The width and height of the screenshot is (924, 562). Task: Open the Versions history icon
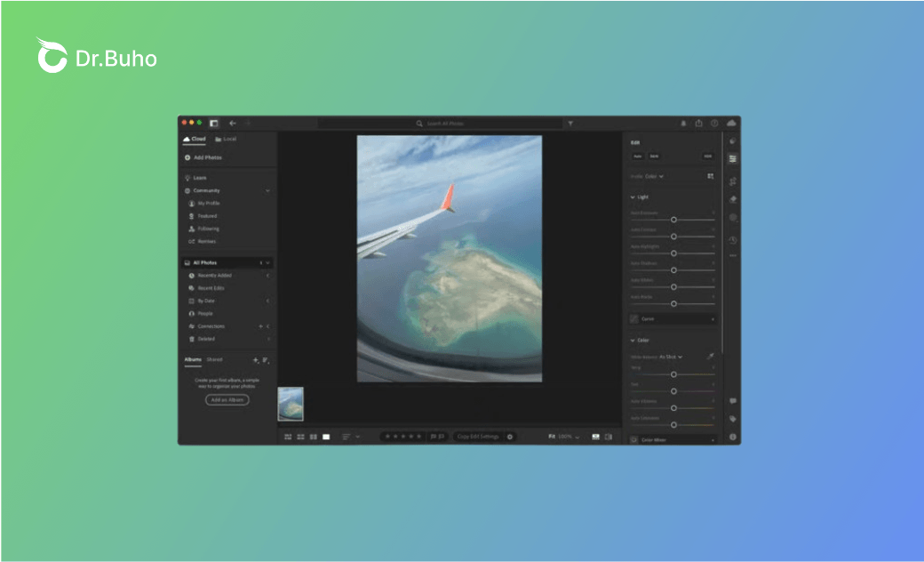click(733, 239)
